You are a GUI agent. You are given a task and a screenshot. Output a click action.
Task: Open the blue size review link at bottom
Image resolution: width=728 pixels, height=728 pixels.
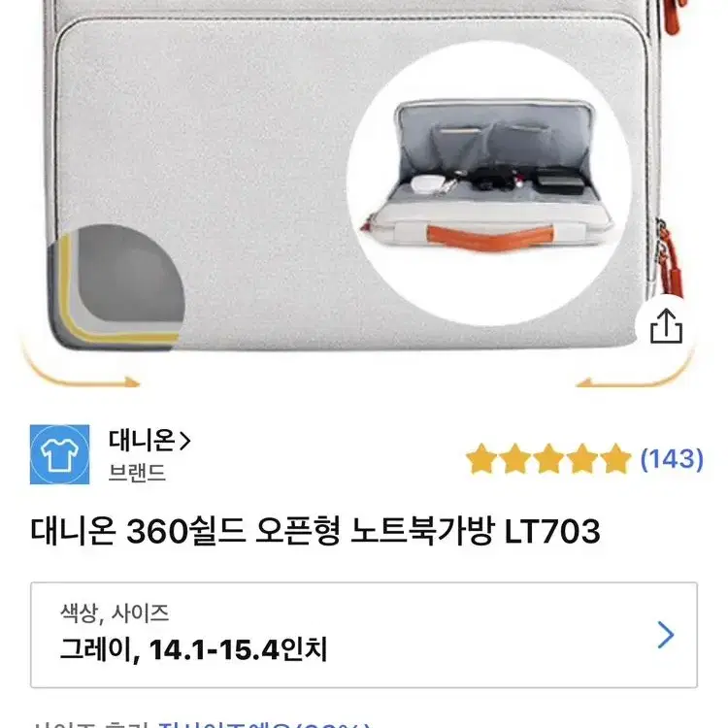pyautogui.click(x=265, y=724)
